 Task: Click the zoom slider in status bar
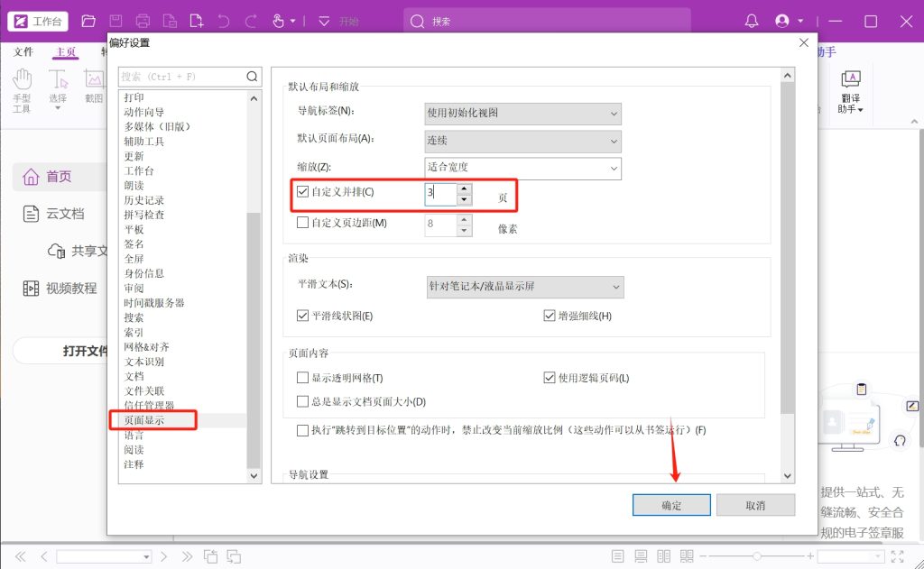tap(757, 556)
